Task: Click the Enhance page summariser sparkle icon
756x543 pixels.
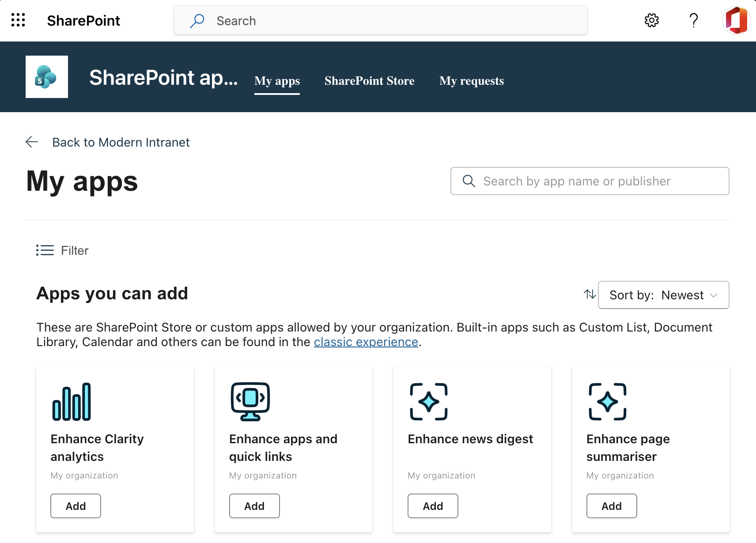Action: click(607, 401)
